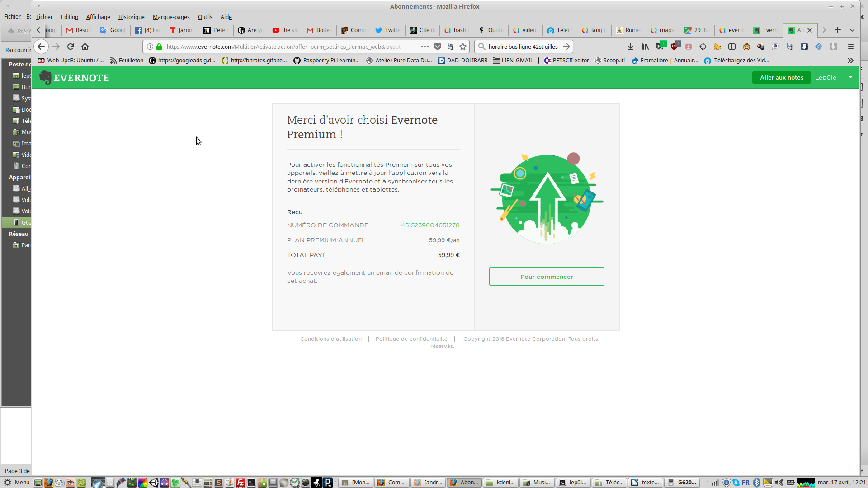
Task: List all open tabs dropdown
Action: pos(852,30)
